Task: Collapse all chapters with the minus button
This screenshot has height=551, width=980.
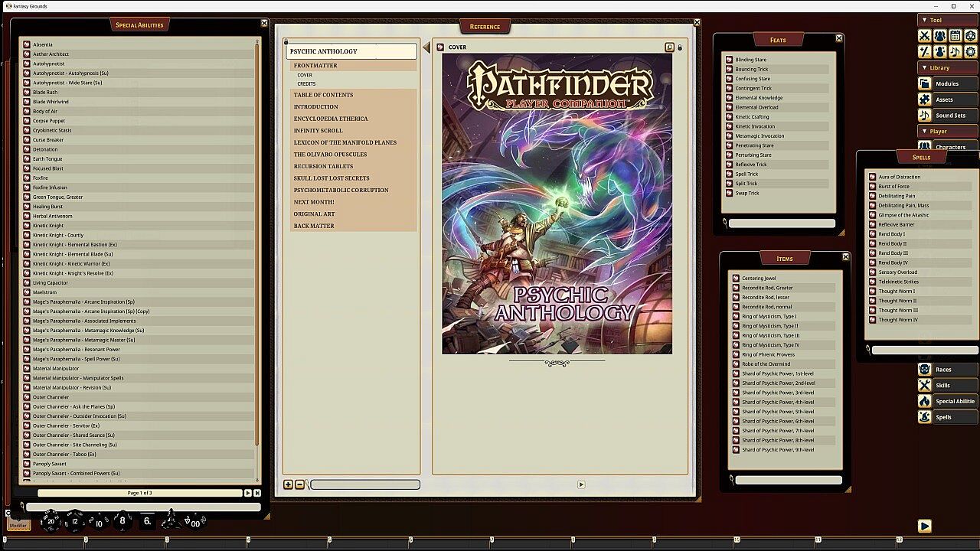Action: (300, 484)
